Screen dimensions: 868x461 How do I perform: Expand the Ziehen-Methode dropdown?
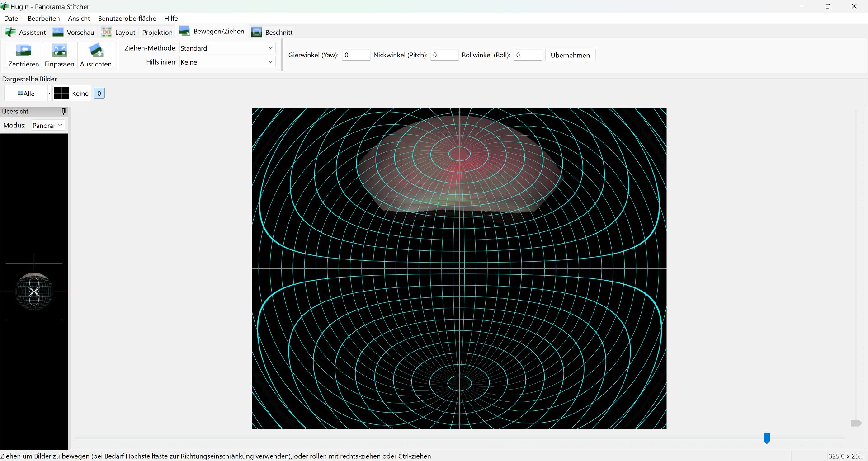click(x=227, y=48)
